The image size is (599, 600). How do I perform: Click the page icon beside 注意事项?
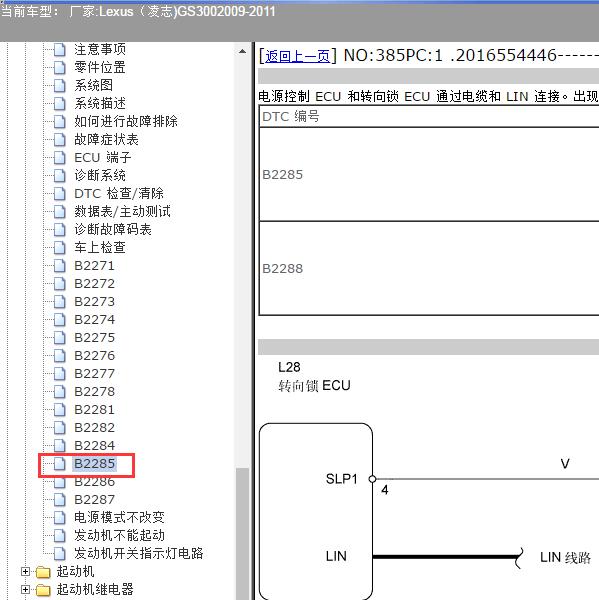coord(59,49)
